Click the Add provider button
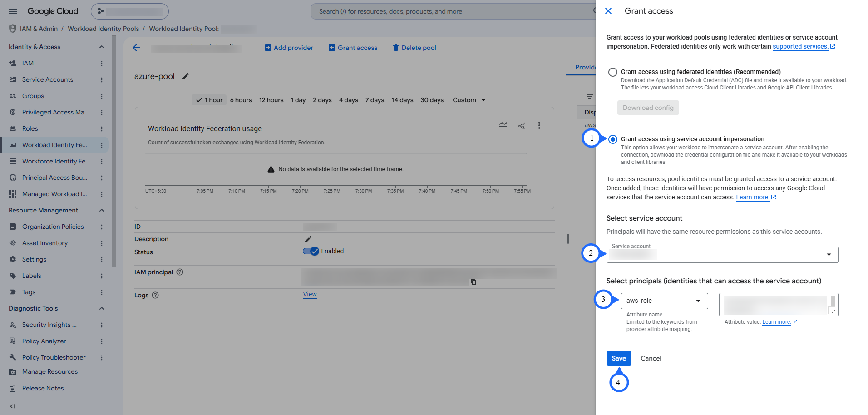Image resolution: width=868 pixels, height=415 pixels. click(x=289, y=48)
